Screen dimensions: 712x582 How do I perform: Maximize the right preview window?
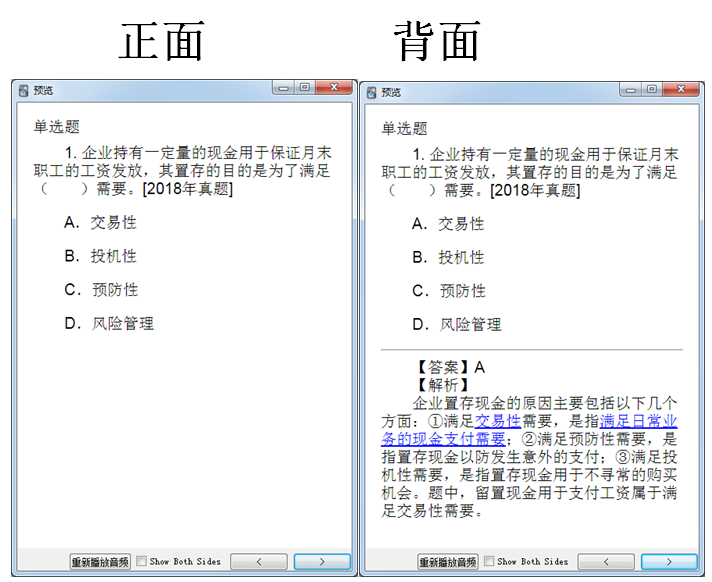tap(652, 89)
